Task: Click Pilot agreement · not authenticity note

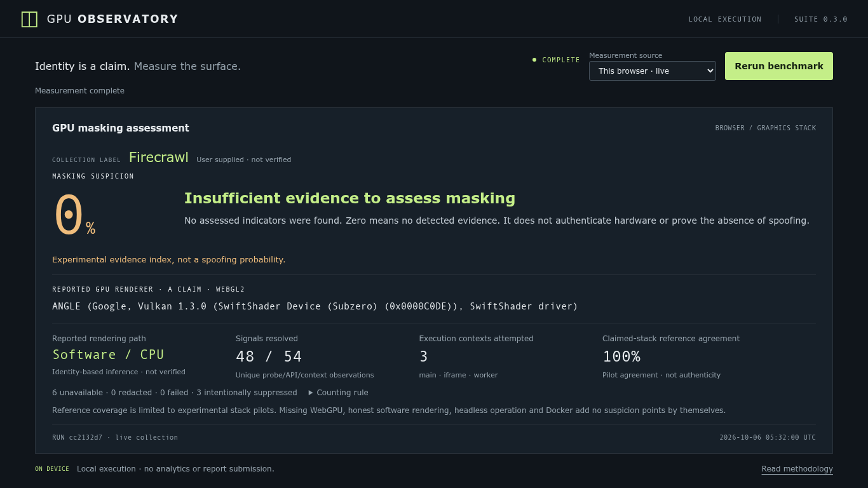Action: (x=661, y=375)
